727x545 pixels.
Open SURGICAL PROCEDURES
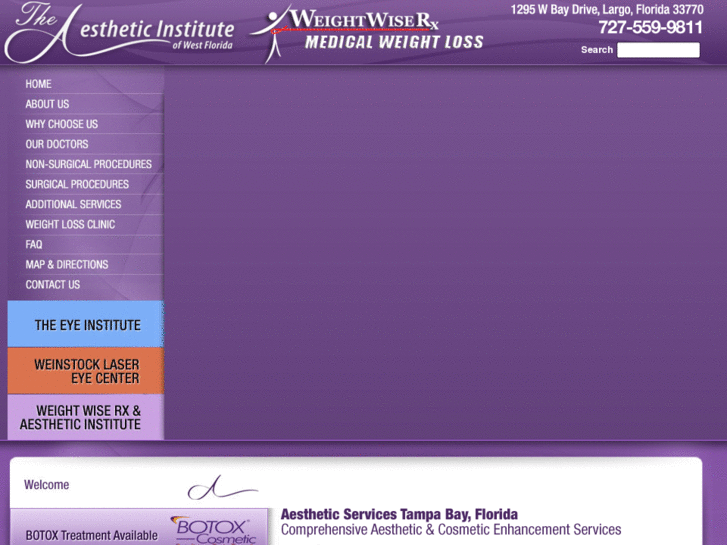click(77, 184)
